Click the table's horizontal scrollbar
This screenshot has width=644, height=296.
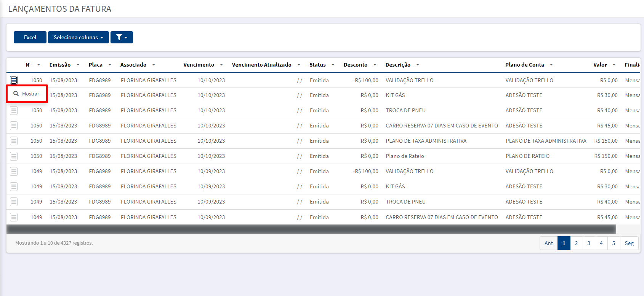pos(311,229)
